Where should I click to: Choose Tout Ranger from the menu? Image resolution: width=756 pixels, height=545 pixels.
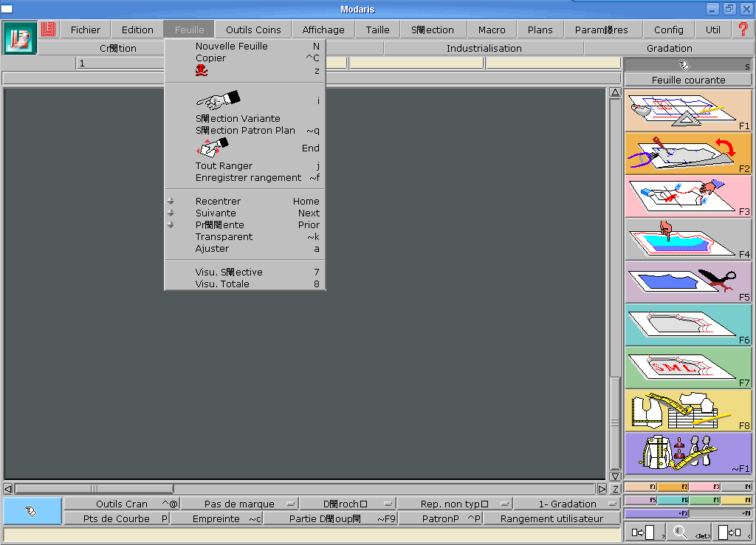pyautogui.click(x=245, y=166)
